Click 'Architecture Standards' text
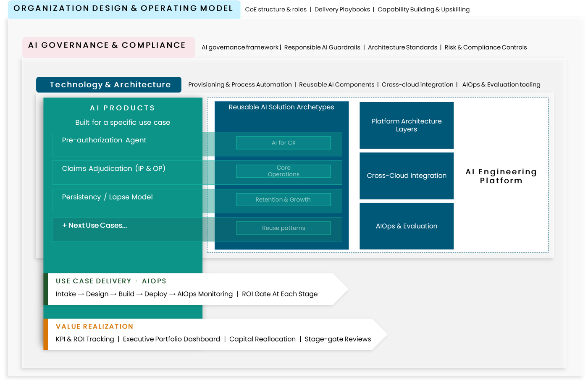This screenshot has width=588, height=383. (x=402, y=47)
